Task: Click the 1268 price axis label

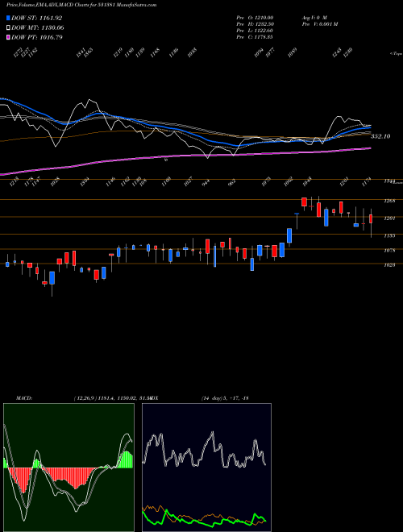Action: 389,201
